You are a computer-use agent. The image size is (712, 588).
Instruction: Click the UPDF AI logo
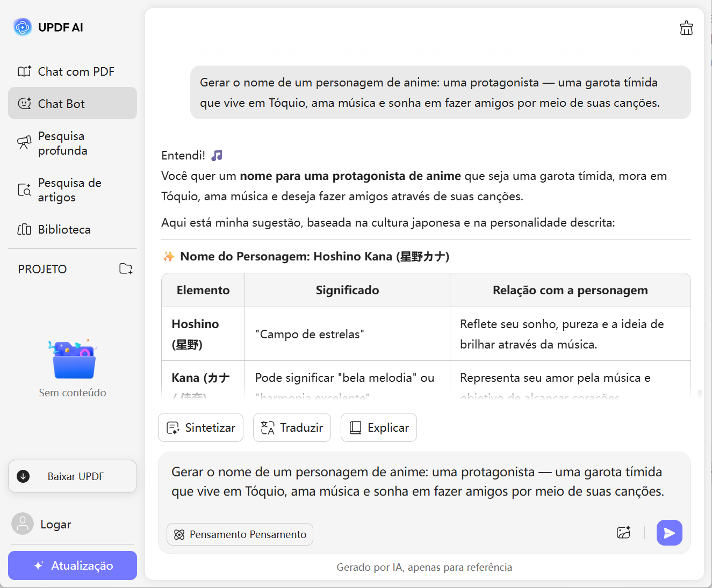point(23,27)
